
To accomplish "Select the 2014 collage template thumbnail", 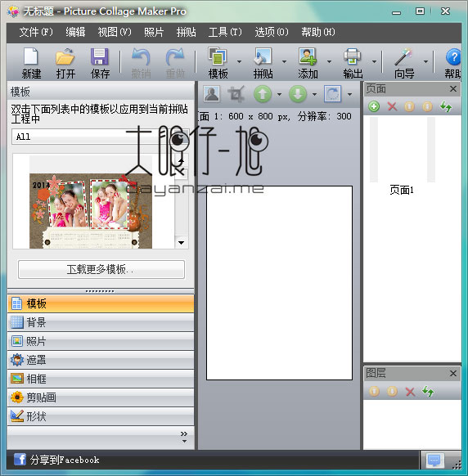I will coord(91,211).
